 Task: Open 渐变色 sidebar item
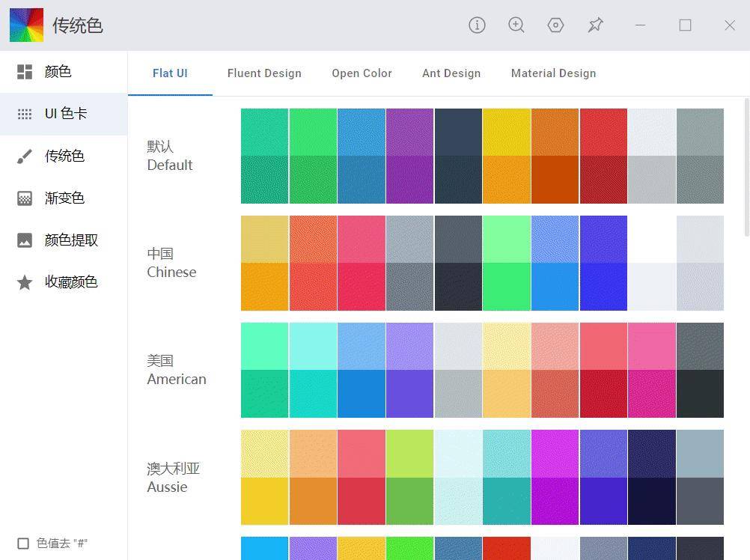pyautogui.click(x=64, y=198)
